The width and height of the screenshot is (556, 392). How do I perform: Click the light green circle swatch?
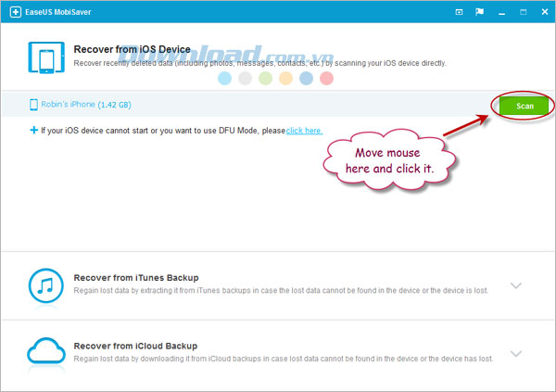point(265,79)
